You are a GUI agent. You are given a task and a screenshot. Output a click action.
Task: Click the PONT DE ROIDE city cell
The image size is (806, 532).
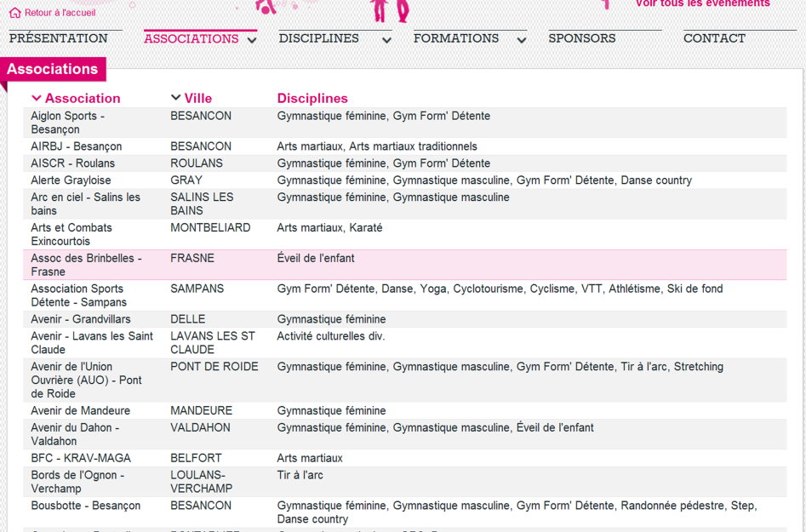(x=214, y=367)
